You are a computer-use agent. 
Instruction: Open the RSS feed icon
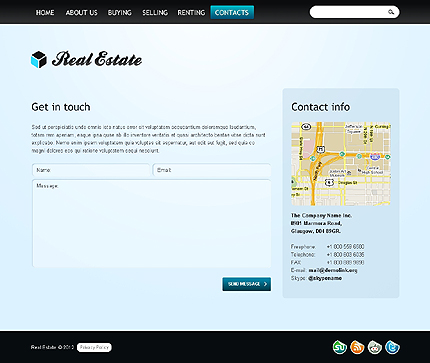(357, 347)
